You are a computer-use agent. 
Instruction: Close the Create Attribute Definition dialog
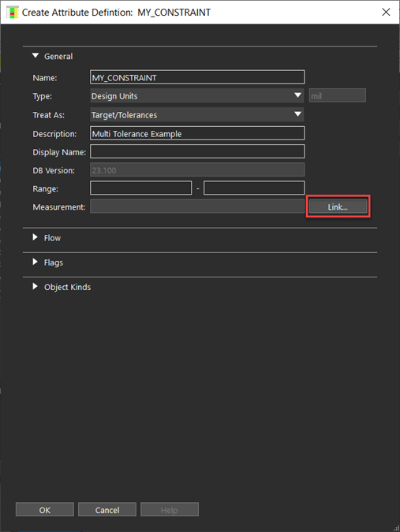386,12
